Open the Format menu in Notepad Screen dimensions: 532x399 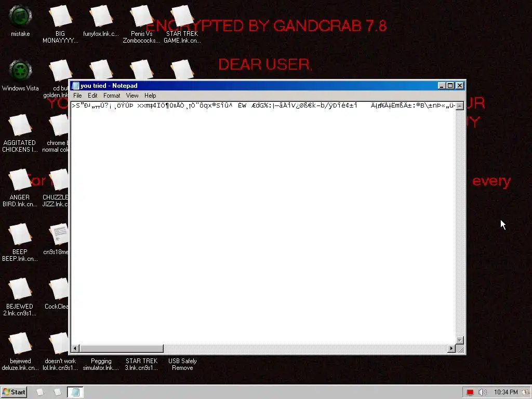(112, 96)
